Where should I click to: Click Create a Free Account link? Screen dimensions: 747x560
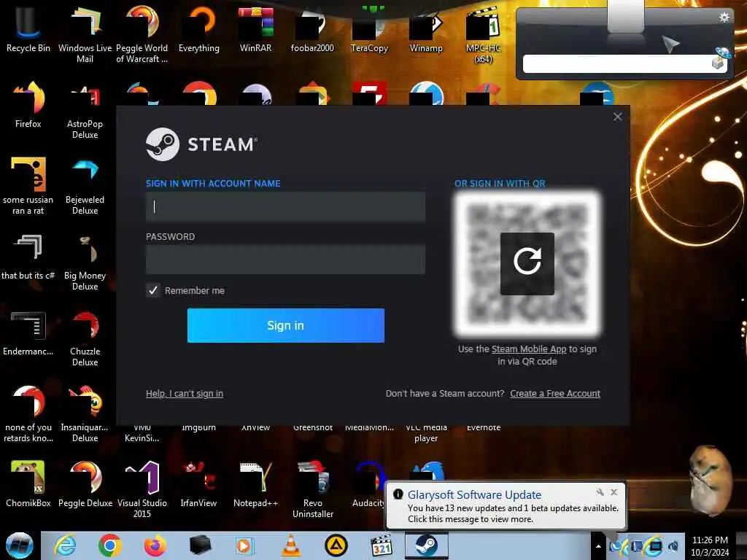point(555,393)
